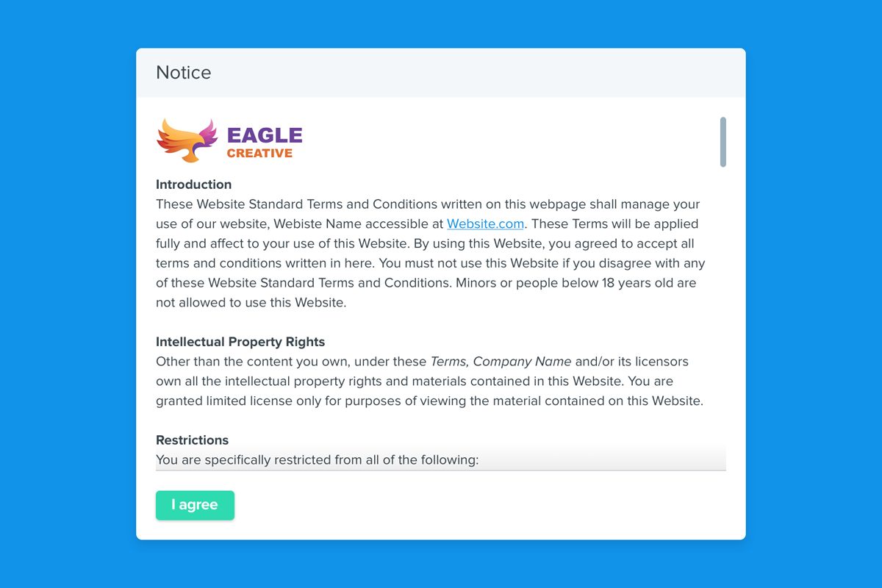
Task: Open the Website.com link
Action: coord(485,223)
